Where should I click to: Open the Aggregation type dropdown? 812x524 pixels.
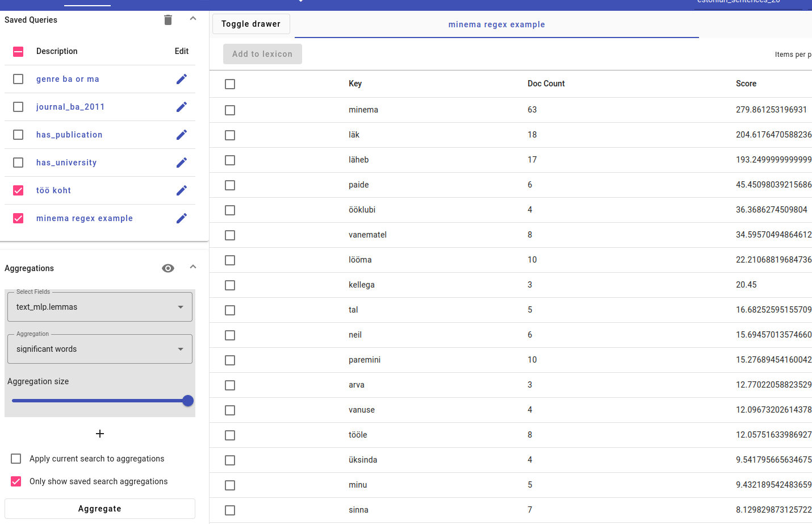100,349
